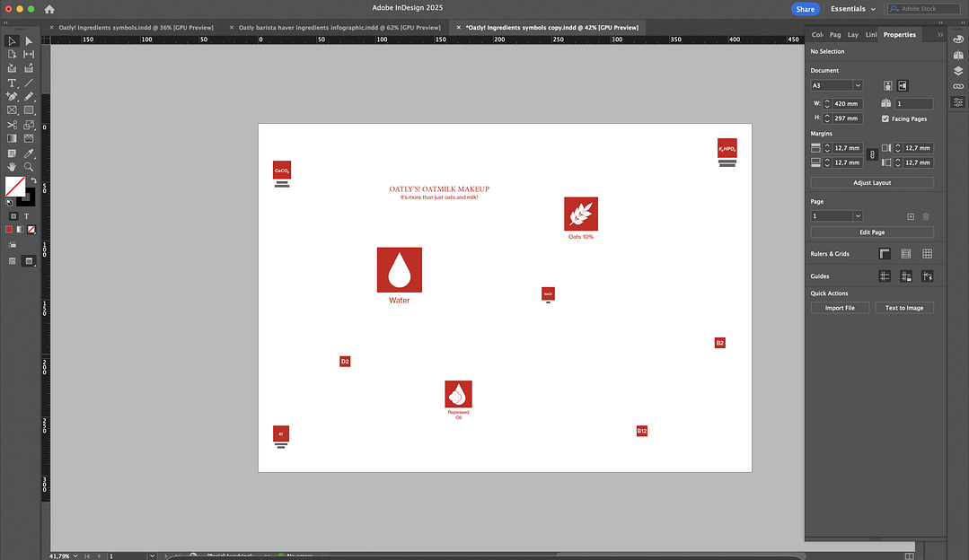969x560 pixels.
Task: Open the A3 page size dropdown
Action: point(858,85)
